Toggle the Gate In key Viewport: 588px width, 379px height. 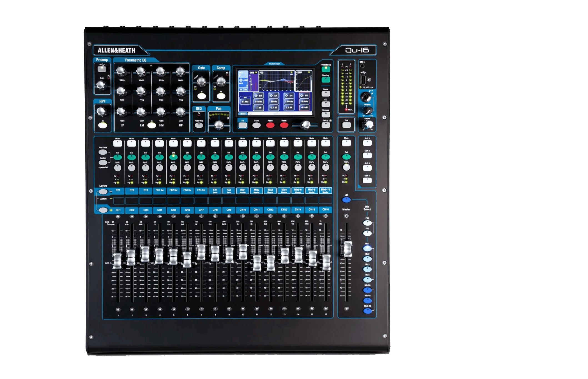click(201, 96)
